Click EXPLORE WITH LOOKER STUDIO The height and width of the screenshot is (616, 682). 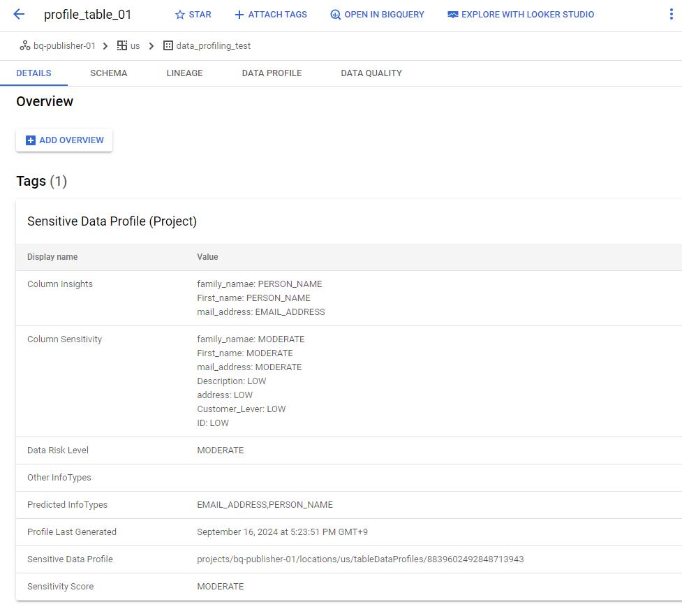tap(528, 15)
